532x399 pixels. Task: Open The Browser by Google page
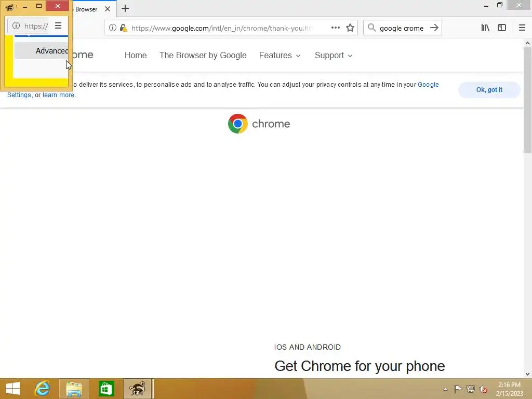point(203,55)
